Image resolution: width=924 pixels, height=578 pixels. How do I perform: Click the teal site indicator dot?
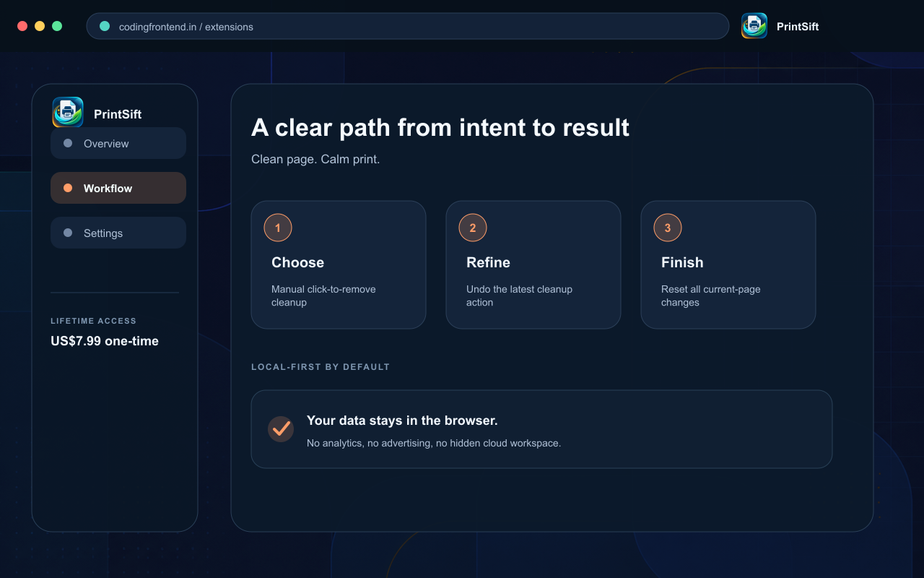pos(105,26)
